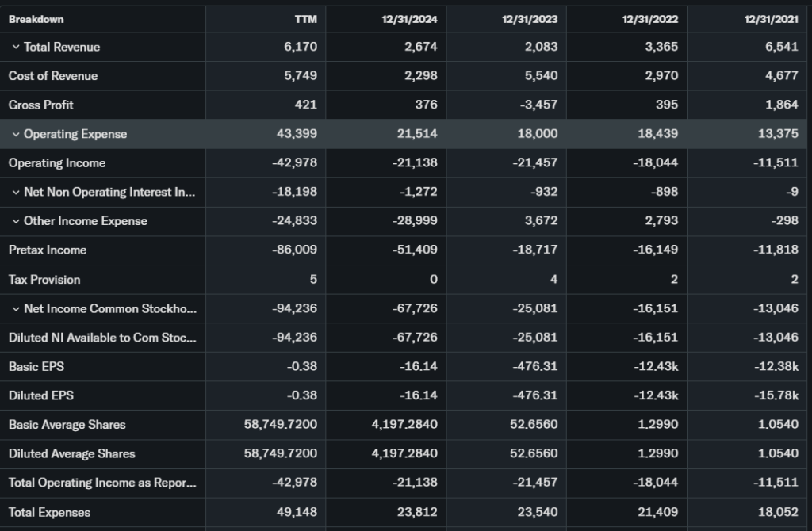This screenshot has height=531, width=812.
Task: Click the Breakdown header label
Action: tap(36, 19)
